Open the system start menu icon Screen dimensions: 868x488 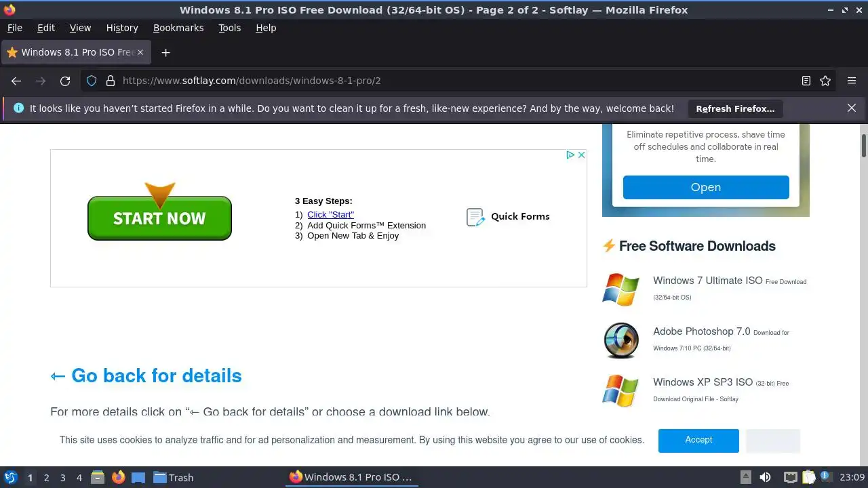pos(10,477)
